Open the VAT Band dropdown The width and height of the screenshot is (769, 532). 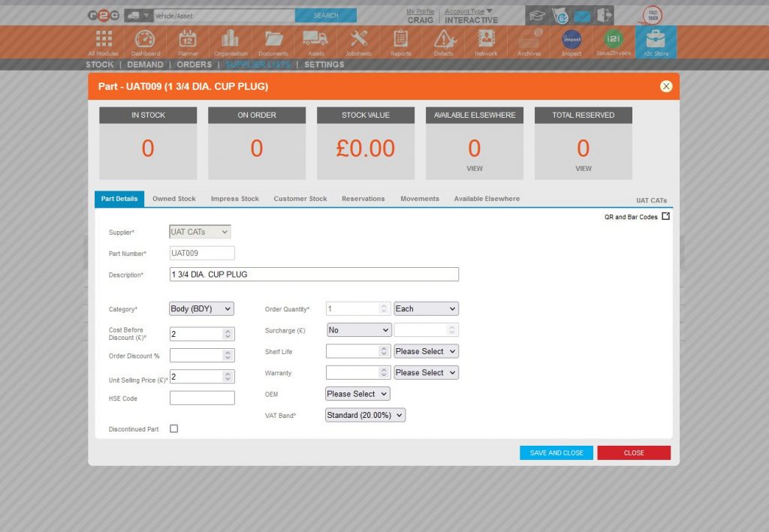[x=365, y=415]
